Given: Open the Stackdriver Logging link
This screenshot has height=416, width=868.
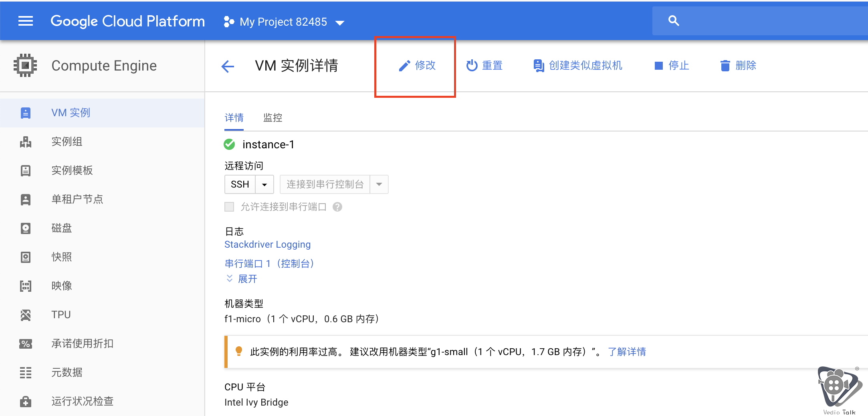Looking at the screenshot, I should click(x=267, y=244).
